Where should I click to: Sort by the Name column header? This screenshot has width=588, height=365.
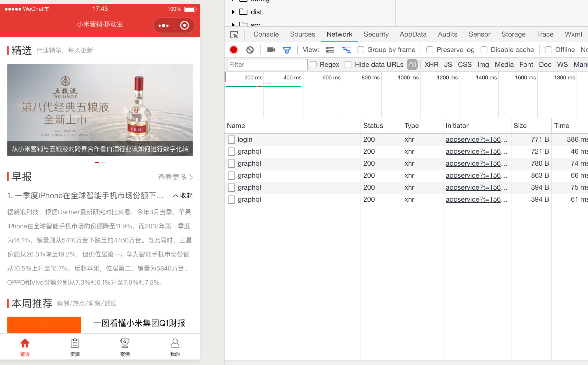[293, 126]
